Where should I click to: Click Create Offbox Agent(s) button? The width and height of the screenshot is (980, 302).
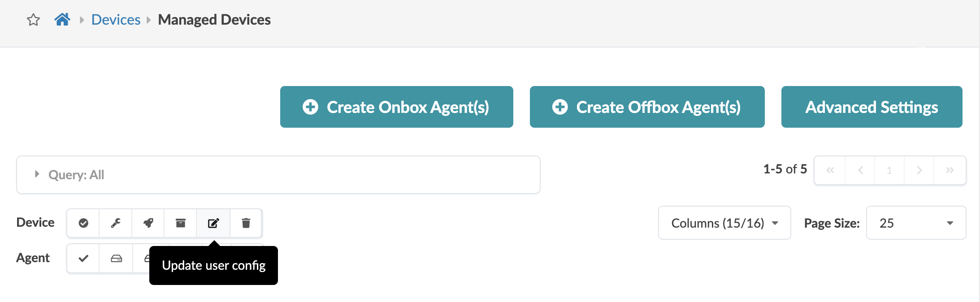click(647, 107)
